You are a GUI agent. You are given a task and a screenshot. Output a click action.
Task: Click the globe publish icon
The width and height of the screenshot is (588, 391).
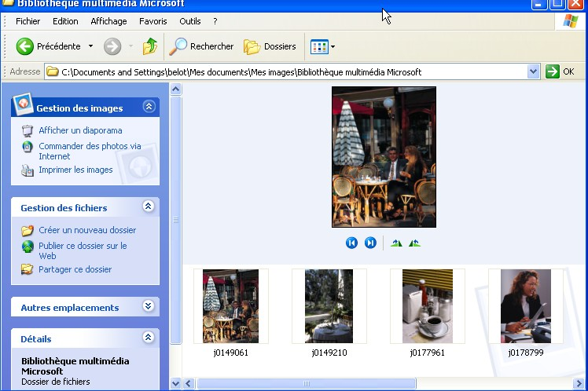point(28,247)
